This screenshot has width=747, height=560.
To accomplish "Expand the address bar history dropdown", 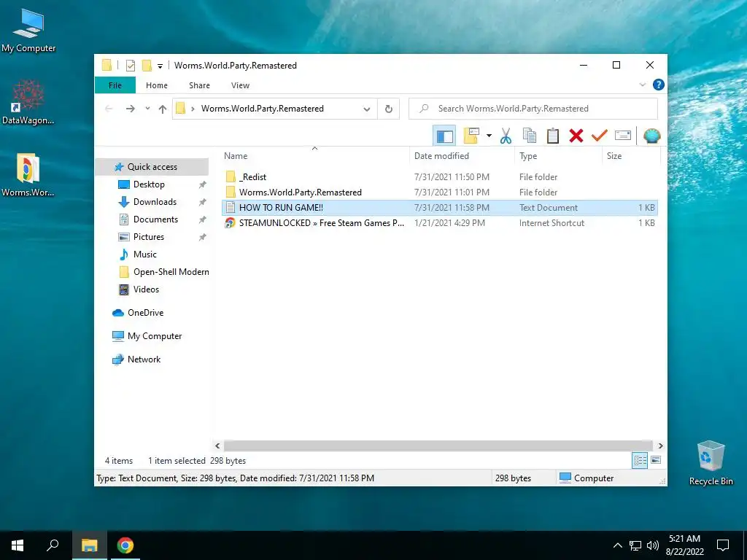I will tap(367, 109).
